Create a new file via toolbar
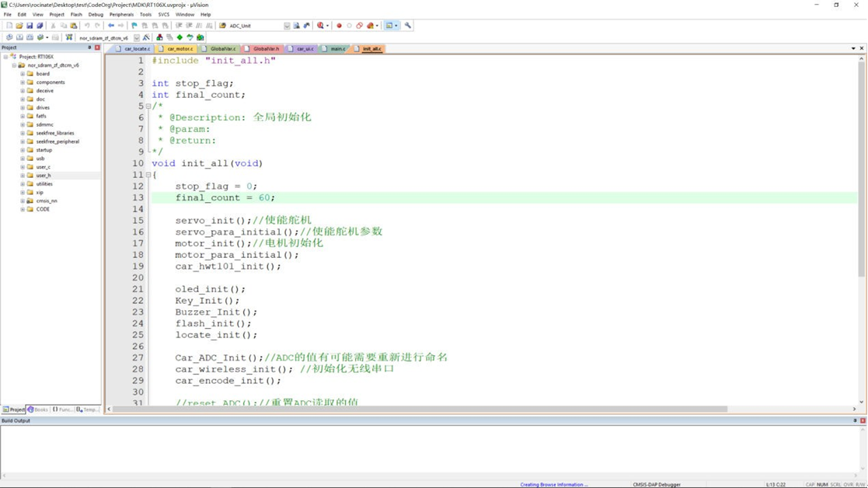 click(x=9, y=26)
